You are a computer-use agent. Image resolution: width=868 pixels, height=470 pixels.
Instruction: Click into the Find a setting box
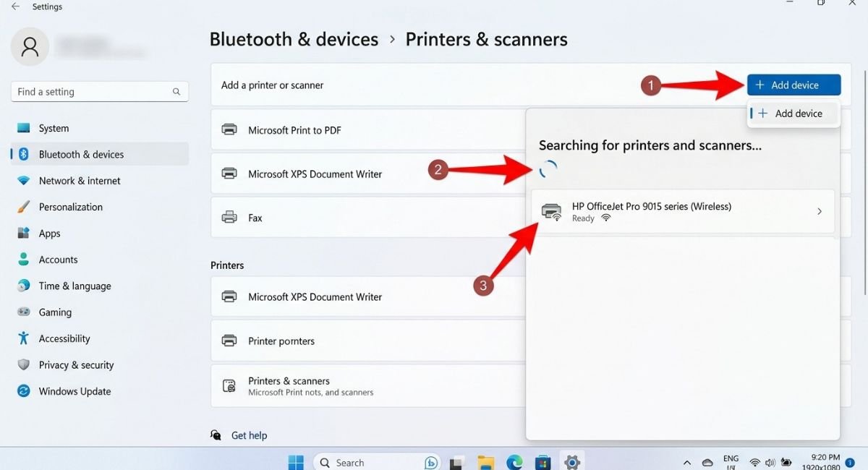(x=100, y=92)
